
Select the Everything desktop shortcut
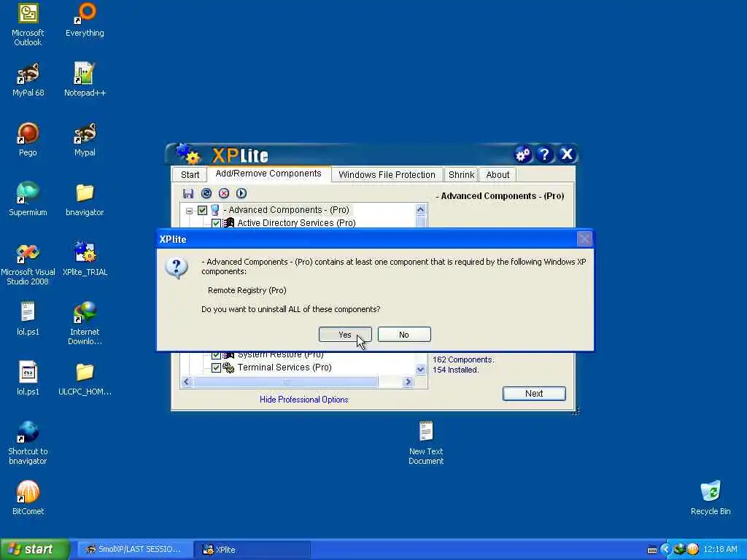(x=85, y=20)
